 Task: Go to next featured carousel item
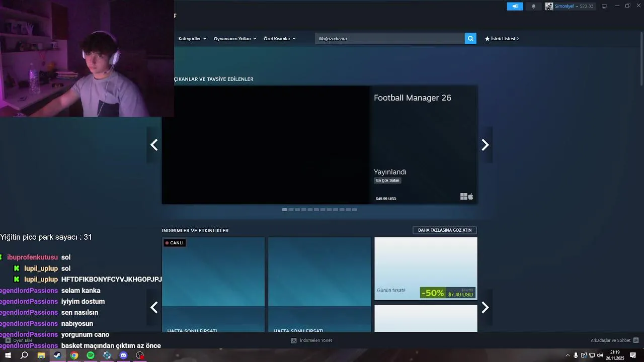click(485, 145)
